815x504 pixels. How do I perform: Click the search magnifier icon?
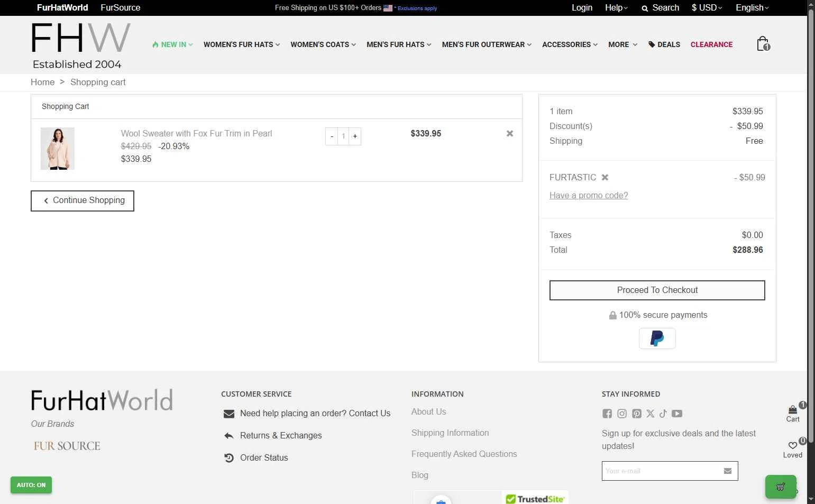[645, 8]
